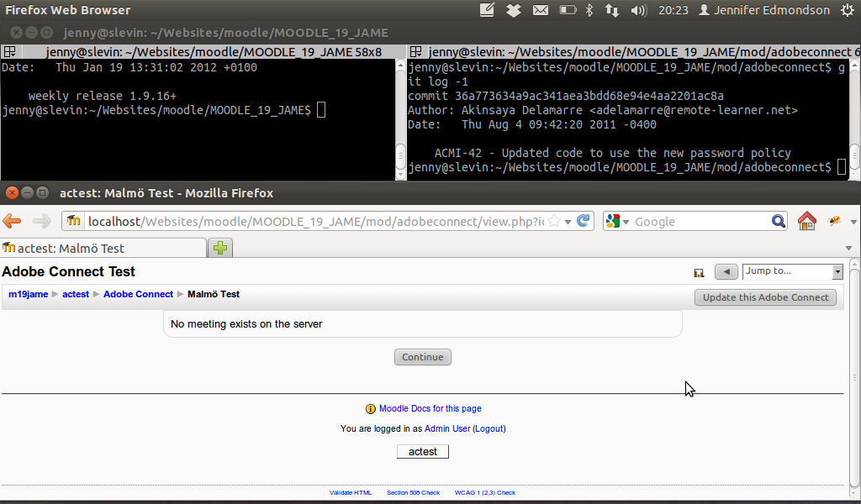Open the battery indicator in top panel
This screenshot has height=504, width=861.
[x=568, y=10]
